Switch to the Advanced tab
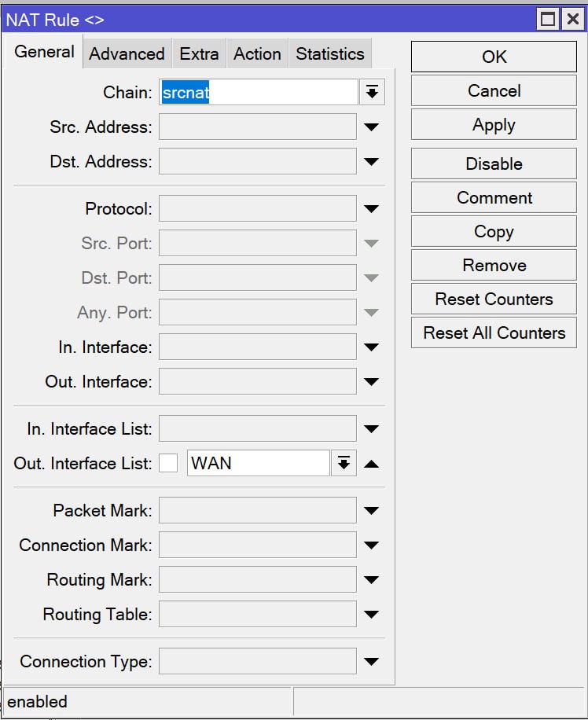Viewport: 588px width, 720px height. [127, 53]
